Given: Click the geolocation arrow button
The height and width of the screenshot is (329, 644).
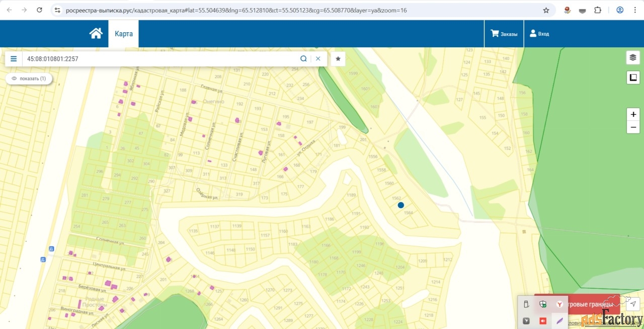Looking at the screenshot, I should click(x=633, y=304).
